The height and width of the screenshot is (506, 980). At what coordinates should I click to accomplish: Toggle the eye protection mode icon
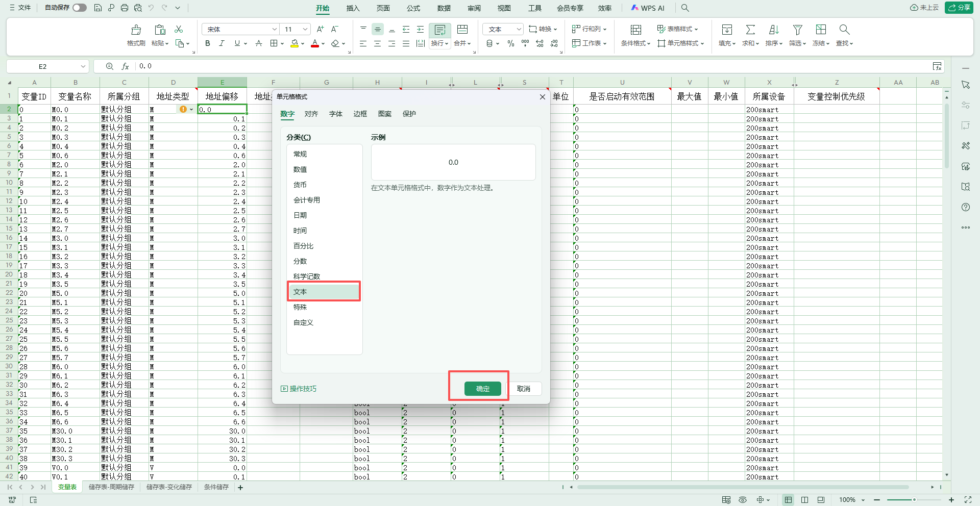743,500
